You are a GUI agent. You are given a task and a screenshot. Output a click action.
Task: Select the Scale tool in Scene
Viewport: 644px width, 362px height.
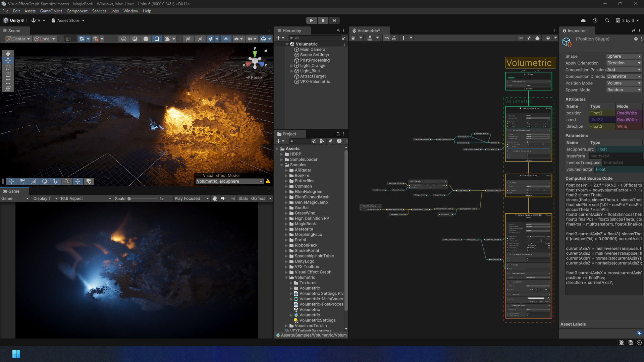pyautogui.click(x=8, y=74)
